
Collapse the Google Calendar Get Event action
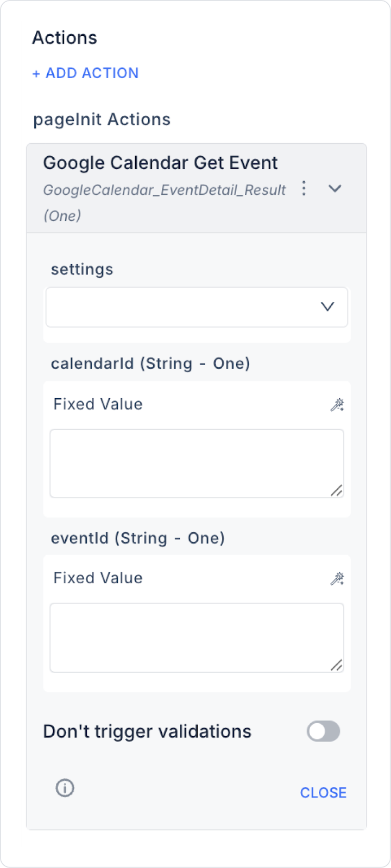pyautogui.click(x=335, y=189)
